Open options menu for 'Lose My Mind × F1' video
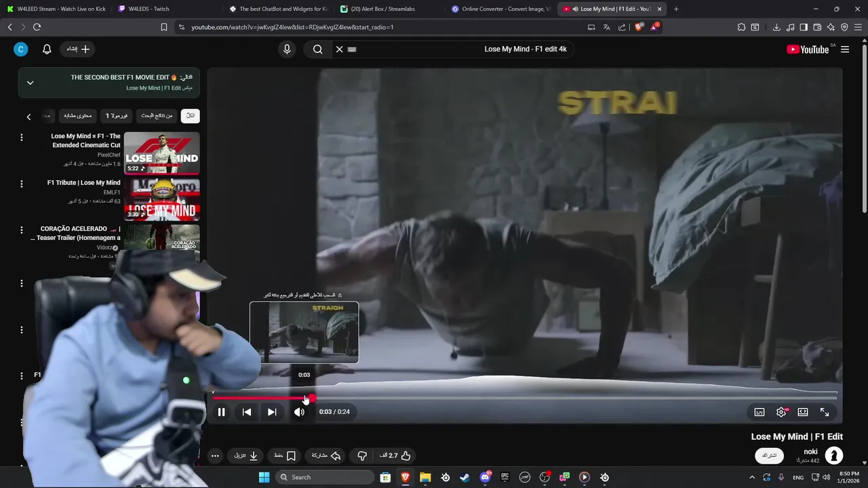This screenshot has width=868, height=488. click(21, 138)
